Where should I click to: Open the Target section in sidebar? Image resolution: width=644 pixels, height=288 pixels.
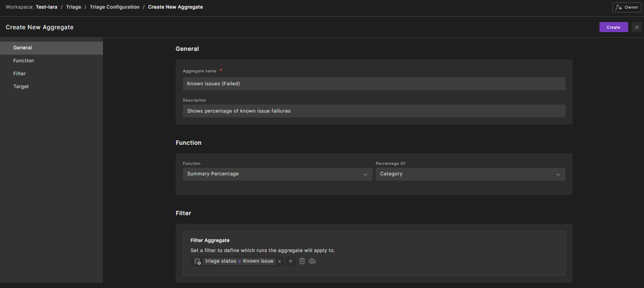pos(21,87)
